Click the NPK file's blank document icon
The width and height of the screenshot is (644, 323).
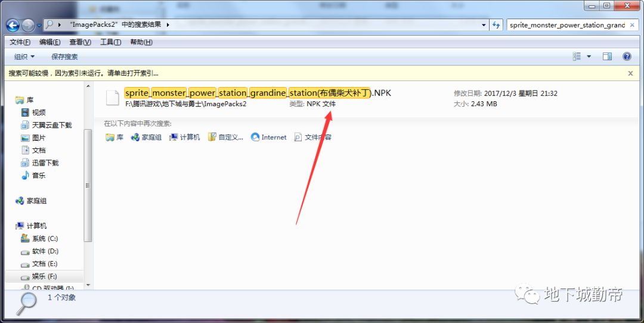(113, 98)
